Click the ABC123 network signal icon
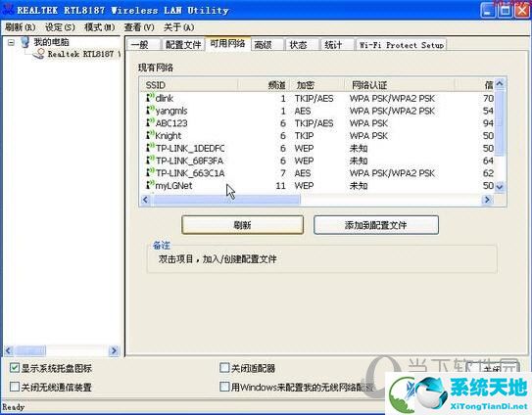Viewport: 532px width, 415px height. (x=150, y=122)
